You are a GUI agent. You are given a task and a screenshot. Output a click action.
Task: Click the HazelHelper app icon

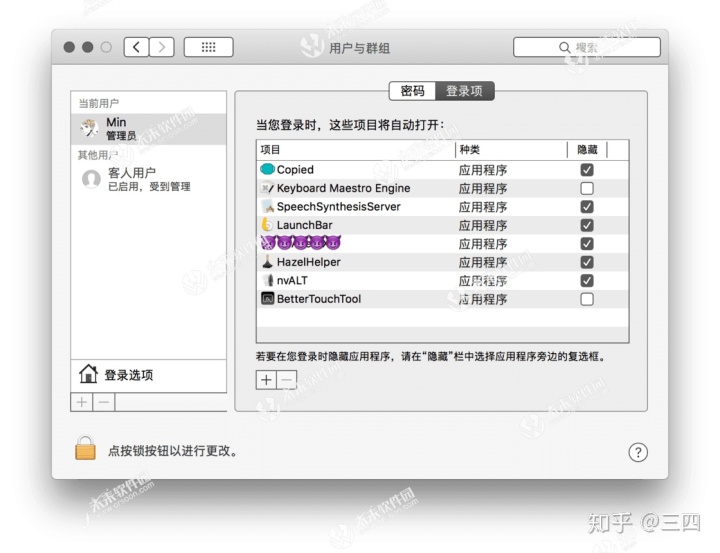click(x=267, y=262)
